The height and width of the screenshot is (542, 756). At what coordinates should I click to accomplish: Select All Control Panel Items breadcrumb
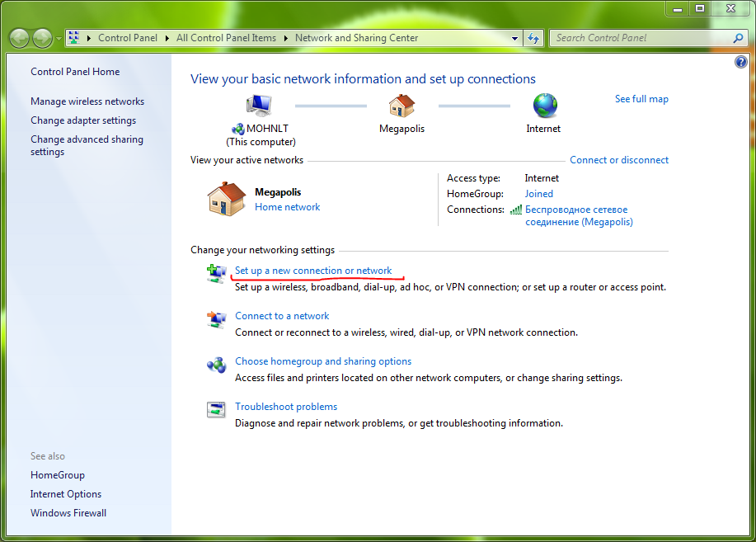click(x=226, y=38)
